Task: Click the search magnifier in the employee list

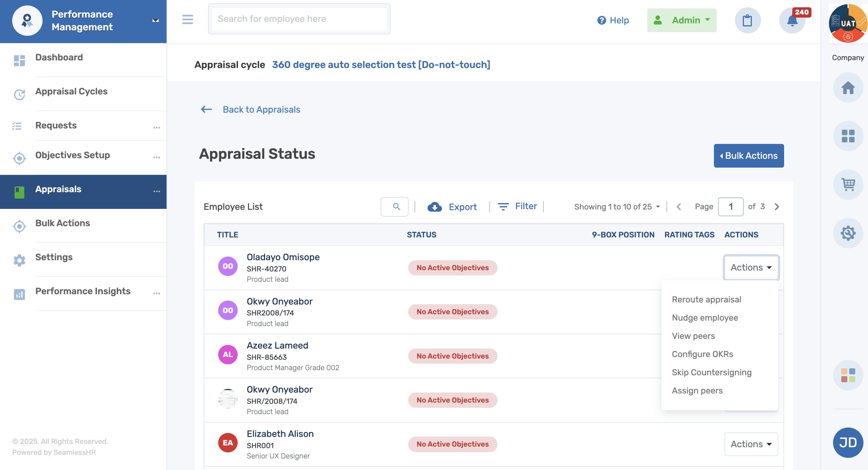Action: [x=394, y=206]
